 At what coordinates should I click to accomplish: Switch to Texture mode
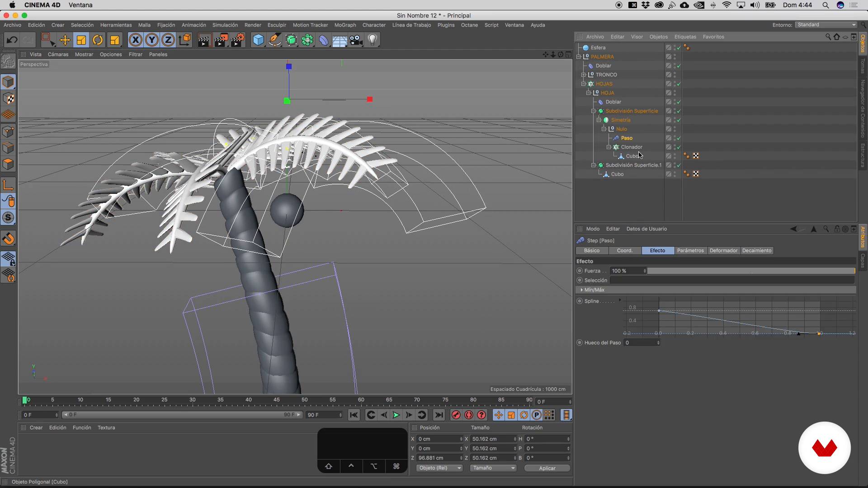pyautogui.click(x=8, y=99)
